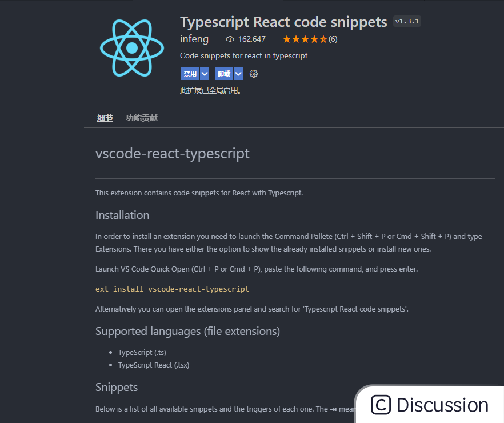Click the (6) review count

pos(333,39)
